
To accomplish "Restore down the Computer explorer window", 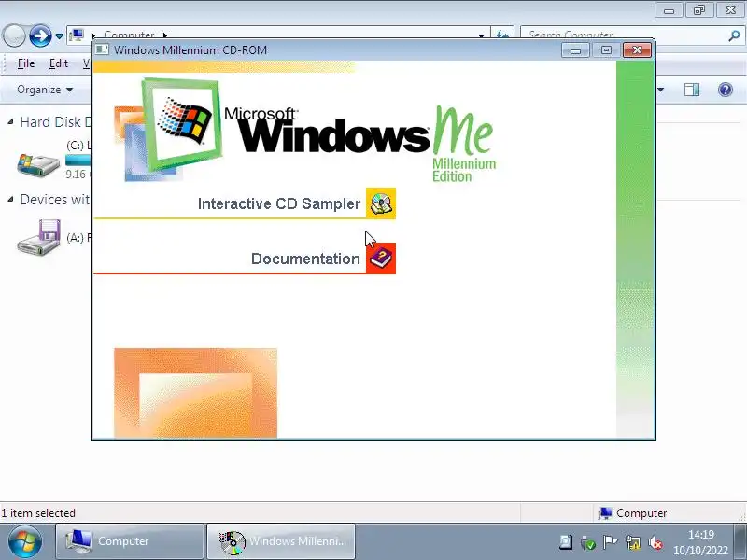I will coord(699,10).
